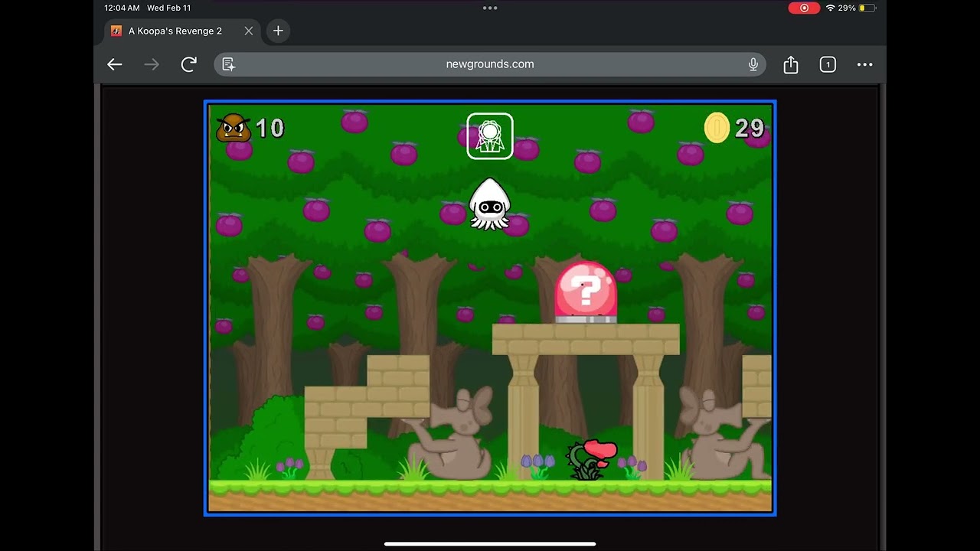Open the tab overview showing 1 tab
Viewport: 980px width, 551px height.
click(828, 64)
